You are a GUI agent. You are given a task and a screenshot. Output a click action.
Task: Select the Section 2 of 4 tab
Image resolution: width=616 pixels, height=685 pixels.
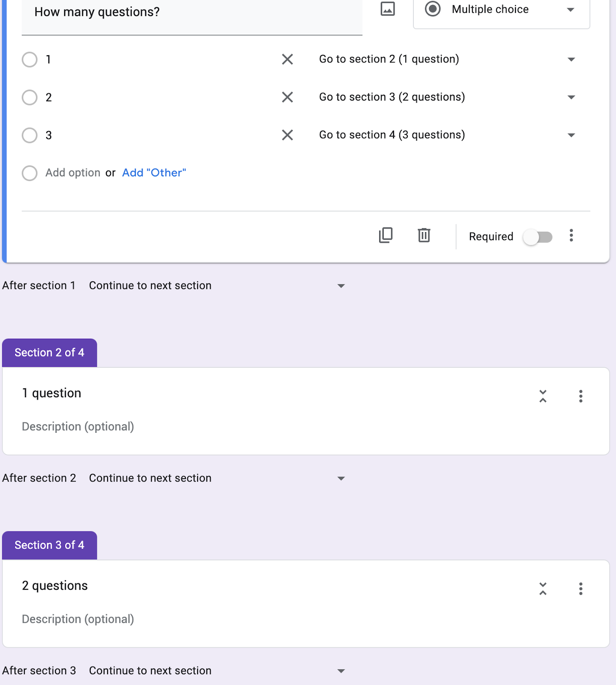point(50,353)
